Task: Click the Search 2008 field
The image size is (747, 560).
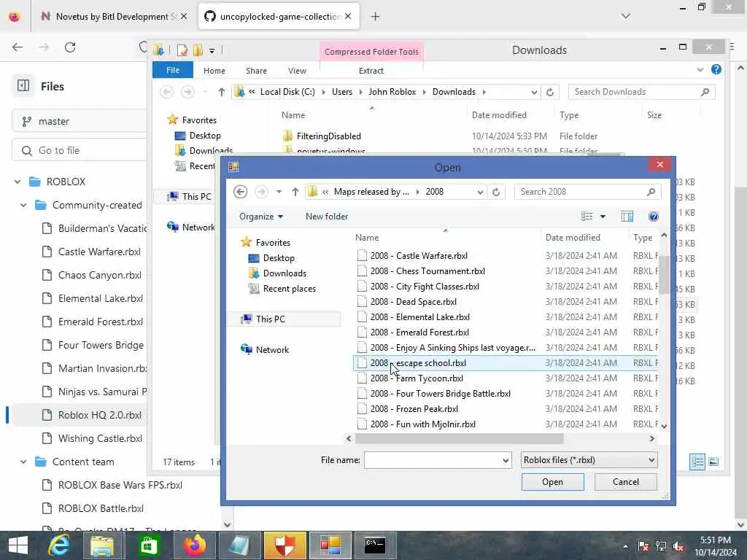Action: [581, 192]
